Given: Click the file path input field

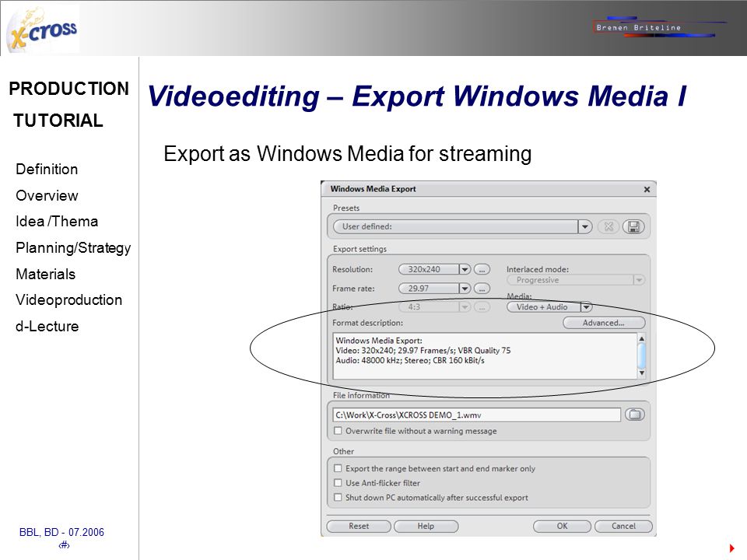Looking at the screenshot, I should (476, 415).
